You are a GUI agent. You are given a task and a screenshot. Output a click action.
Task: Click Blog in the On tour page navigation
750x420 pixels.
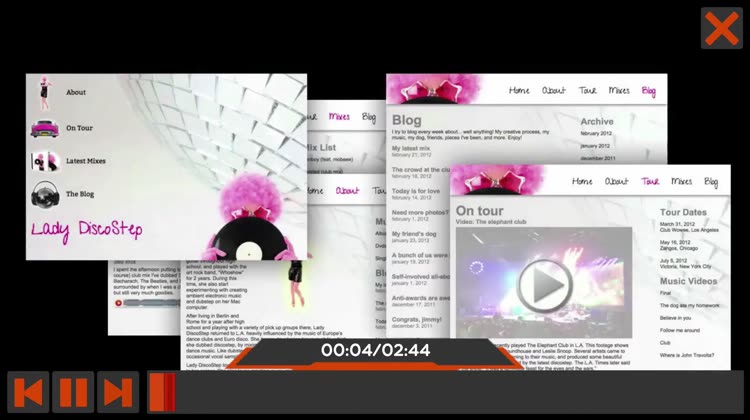coord(711,182)
